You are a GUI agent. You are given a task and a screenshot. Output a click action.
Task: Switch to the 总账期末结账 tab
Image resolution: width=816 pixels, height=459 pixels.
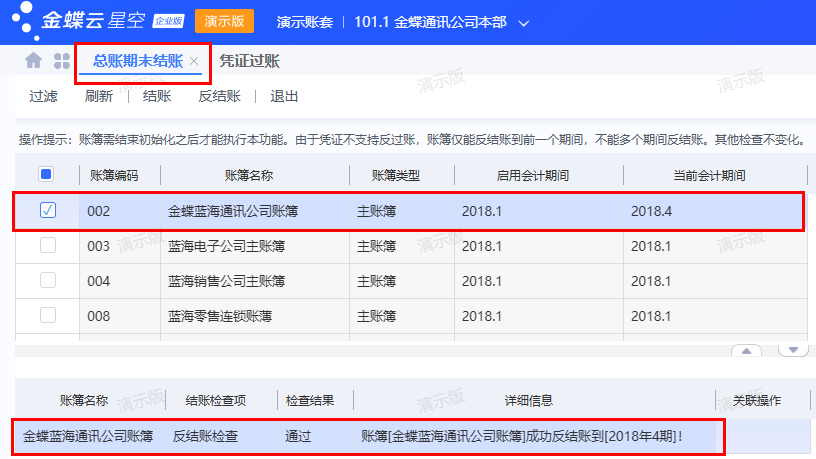[138, 61]
